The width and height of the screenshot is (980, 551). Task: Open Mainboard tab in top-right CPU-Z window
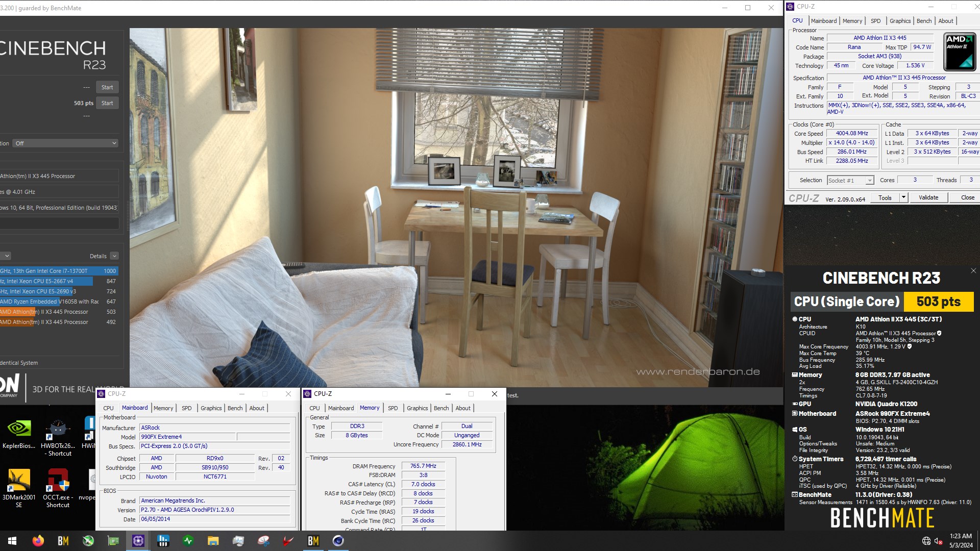tap(824, 21)
